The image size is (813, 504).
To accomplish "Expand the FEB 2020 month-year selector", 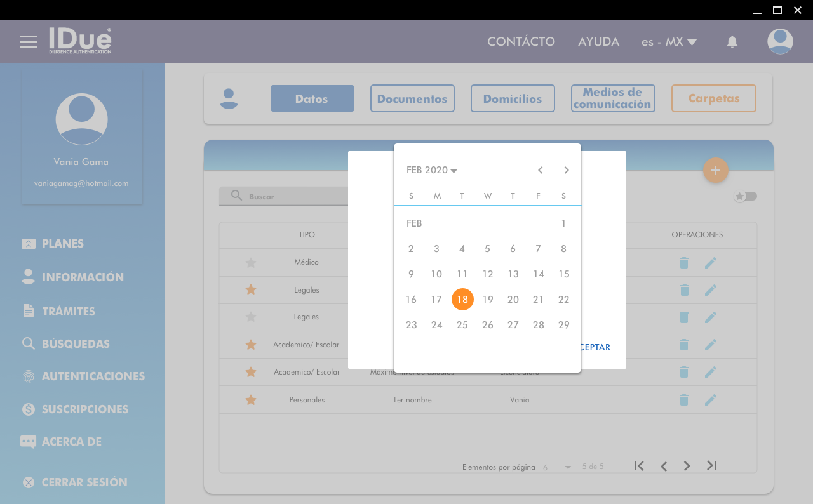I will [432, 170].
